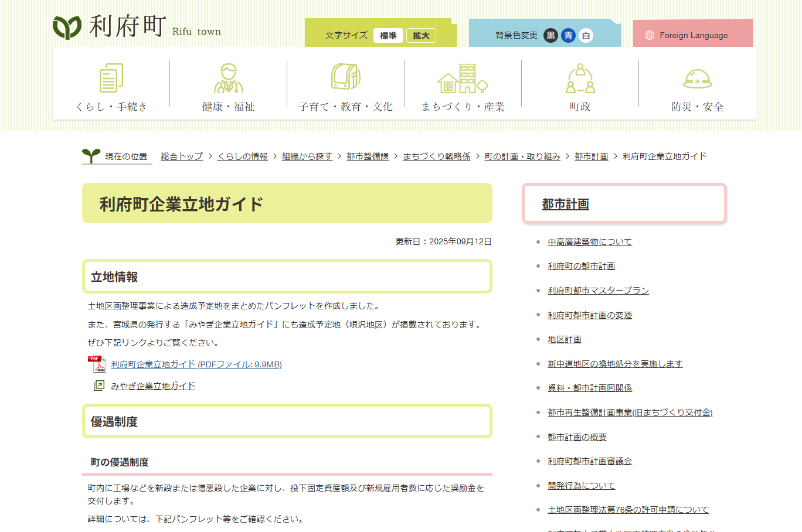This screenshot has width=802, height=532.
Task: Open the まちづくり・産業 menu label
Action: [463, 107]
